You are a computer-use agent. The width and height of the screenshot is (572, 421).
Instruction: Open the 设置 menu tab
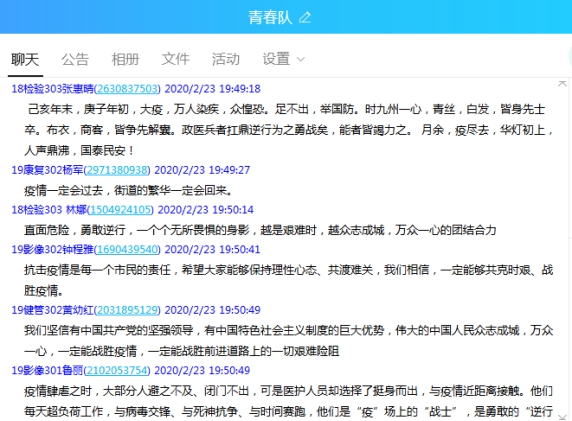click(276, 59)
